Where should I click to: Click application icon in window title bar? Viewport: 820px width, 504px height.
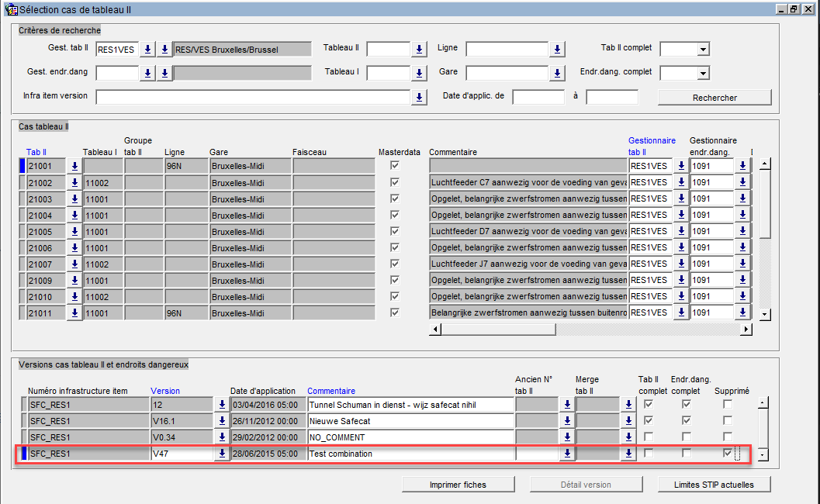[x=11, y=9]
